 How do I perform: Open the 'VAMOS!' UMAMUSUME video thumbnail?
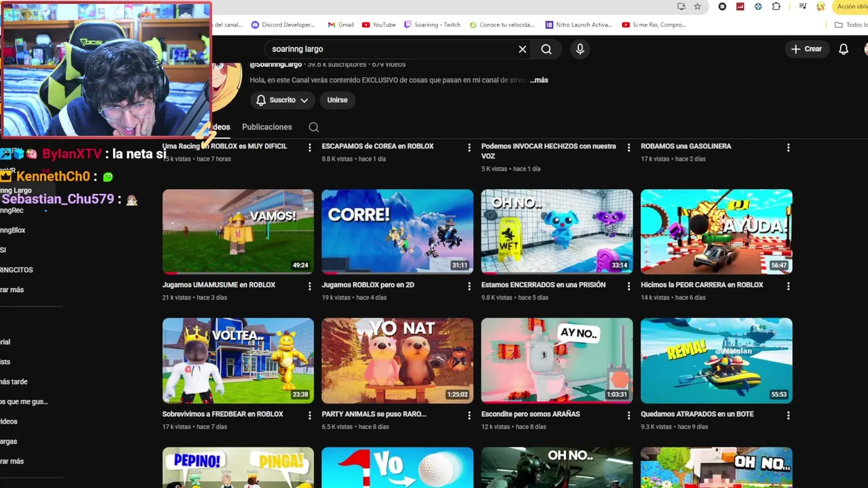(x=238, y=231)
